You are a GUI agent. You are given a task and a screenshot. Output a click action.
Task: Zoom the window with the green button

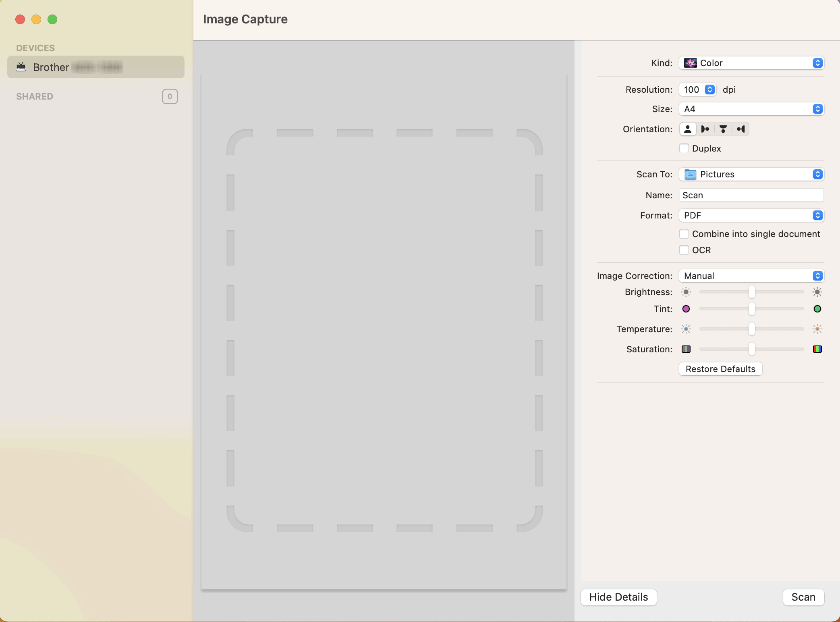pyautogui.click(x=52, y=19)
